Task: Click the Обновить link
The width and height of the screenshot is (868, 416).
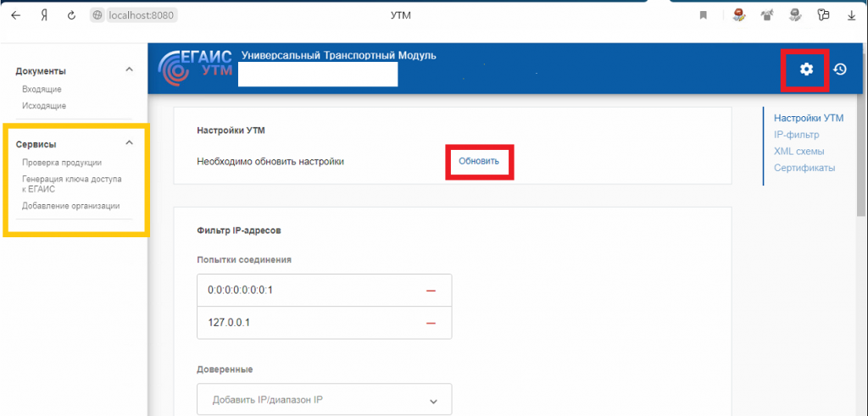Action: pos(480,161)
